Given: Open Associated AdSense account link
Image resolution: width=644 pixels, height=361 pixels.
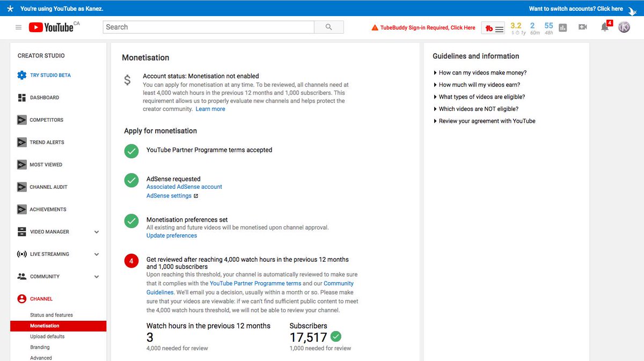Looking at the screenshot, I should pyautogui.click(x=184, y=187).
